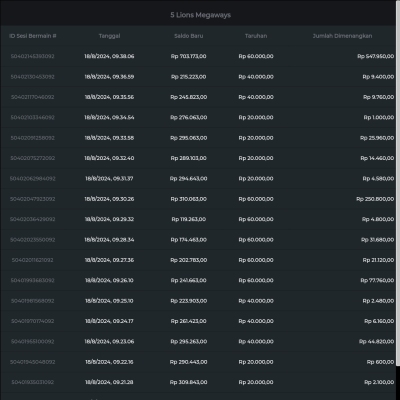This screenshot has height=400, width=400.
Task: Click winnings Rp 31.680,00
Action: [x=377, y=240]
